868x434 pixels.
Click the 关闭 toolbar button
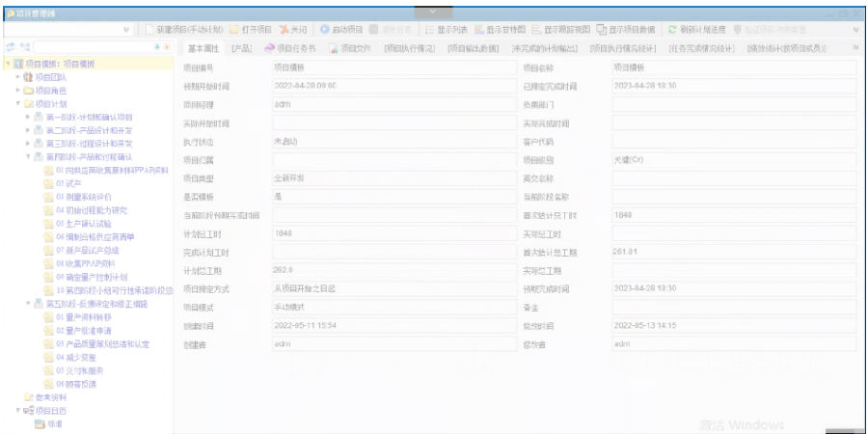coord(293,29)
